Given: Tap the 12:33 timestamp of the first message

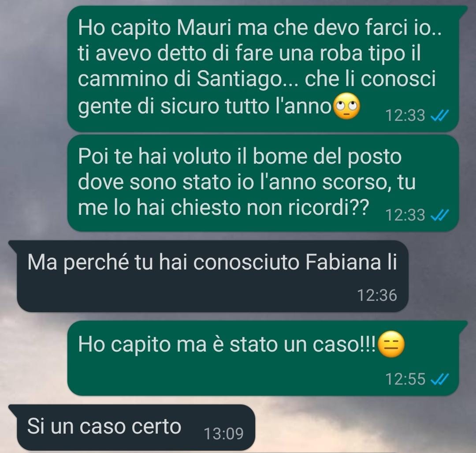Looking at the screenshot, I should tap(405, 116).
